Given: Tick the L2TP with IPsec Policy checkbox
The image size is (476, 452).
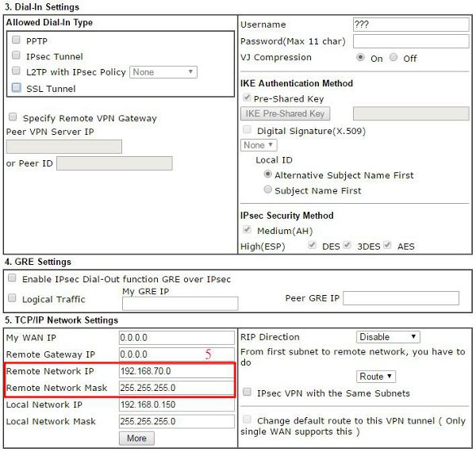Looking at the screenshot, I should (16, 71).
